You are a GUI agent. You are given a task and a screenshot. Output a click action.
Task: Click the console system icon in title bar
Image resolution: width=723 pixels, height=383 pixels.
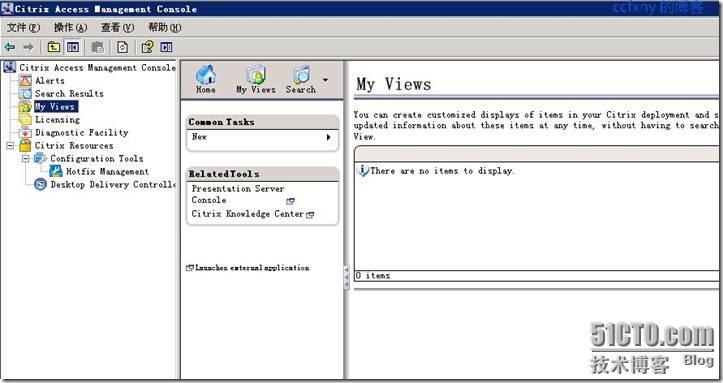click(x=7, y=9)
